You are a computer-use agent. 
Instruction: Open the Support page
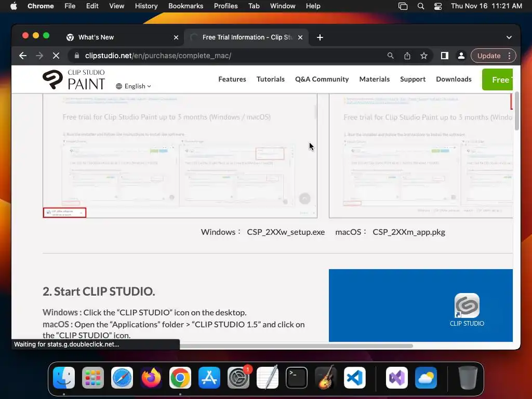point(413,79)
